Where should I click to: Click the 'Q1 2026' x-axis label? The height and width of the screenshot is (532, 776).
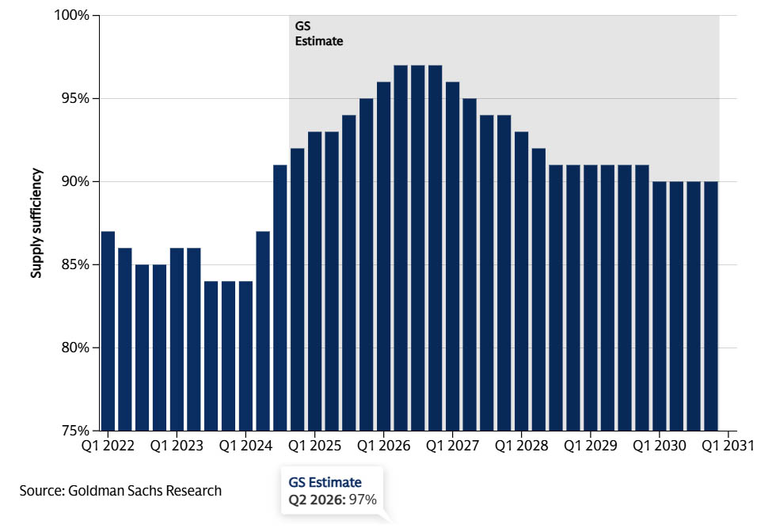pyautogui.click(x=383, y=446)
